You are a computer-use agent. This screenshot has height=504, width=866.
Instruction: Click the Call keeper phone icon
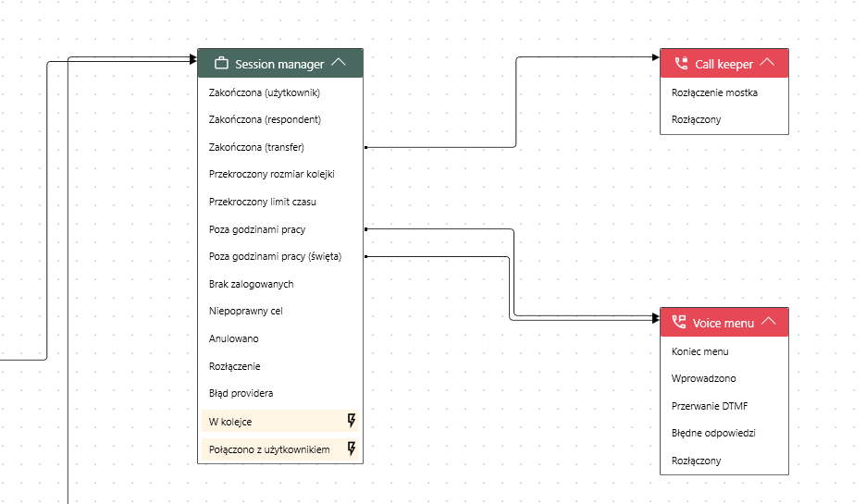coord(681,64)
